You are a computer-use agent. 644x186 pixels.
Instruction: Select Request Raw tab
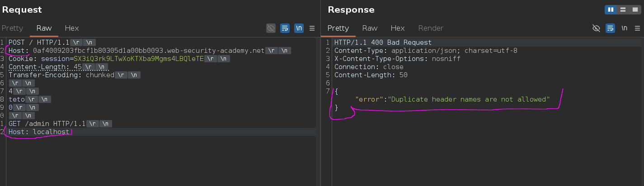coord(44,28)
